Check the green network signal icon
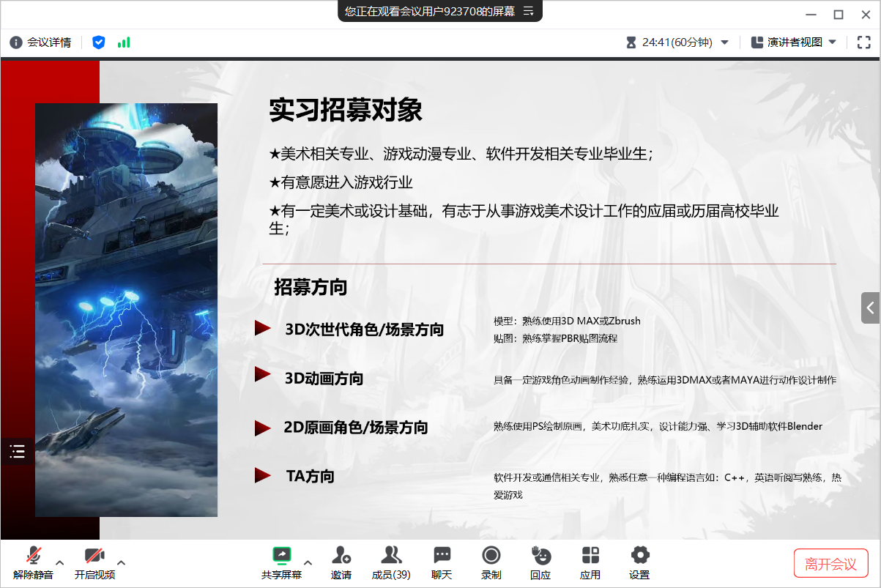This screenshot has height=588, width=881. (124, 42)
